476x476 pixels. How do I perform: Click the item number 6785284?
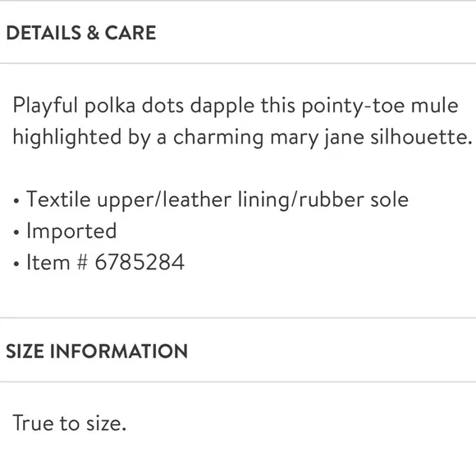(140, 262)
